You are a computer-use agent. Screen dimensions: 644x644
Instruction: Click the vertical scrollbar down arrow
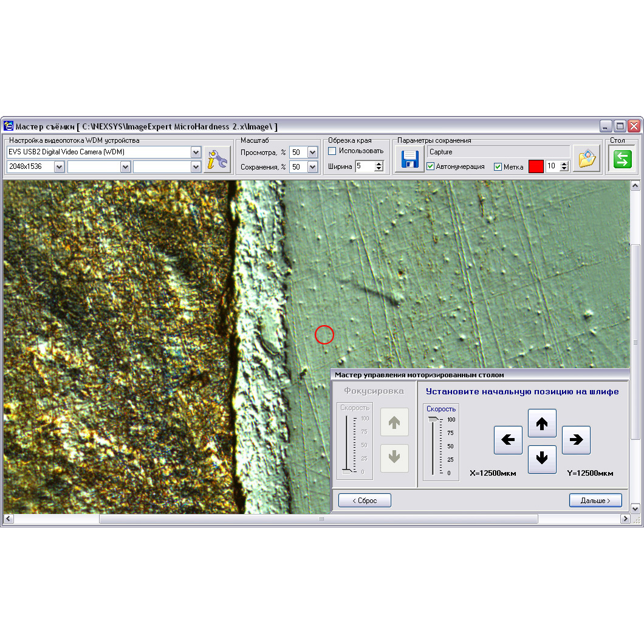[x=635, y=509]
